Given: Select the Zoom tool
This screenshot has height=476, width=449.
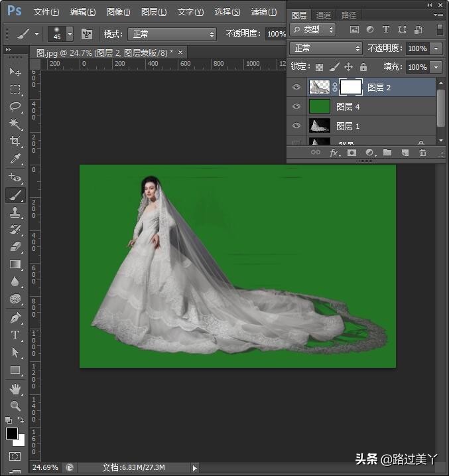Looking at the screenshot, I should [15, 406].
